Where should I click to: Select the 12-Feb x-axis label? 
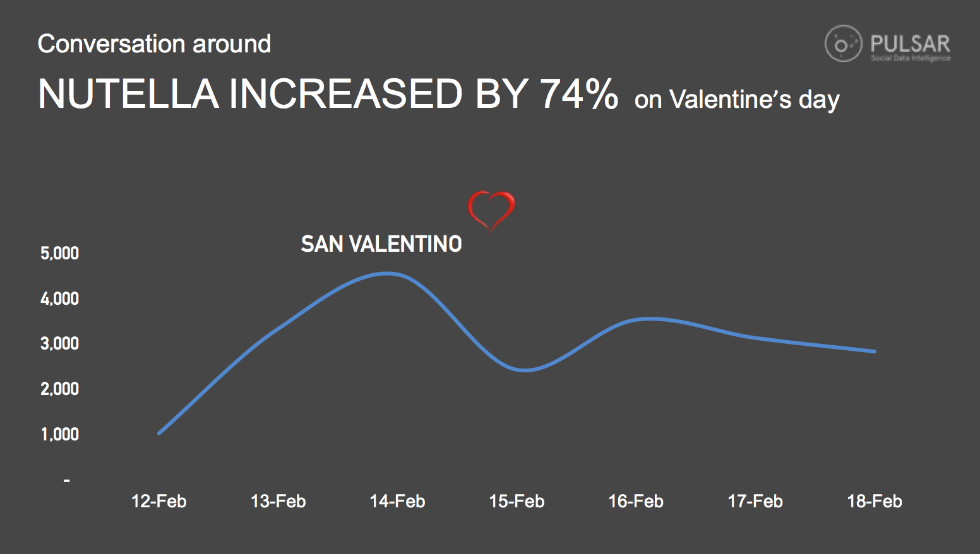tap(159, 502)
